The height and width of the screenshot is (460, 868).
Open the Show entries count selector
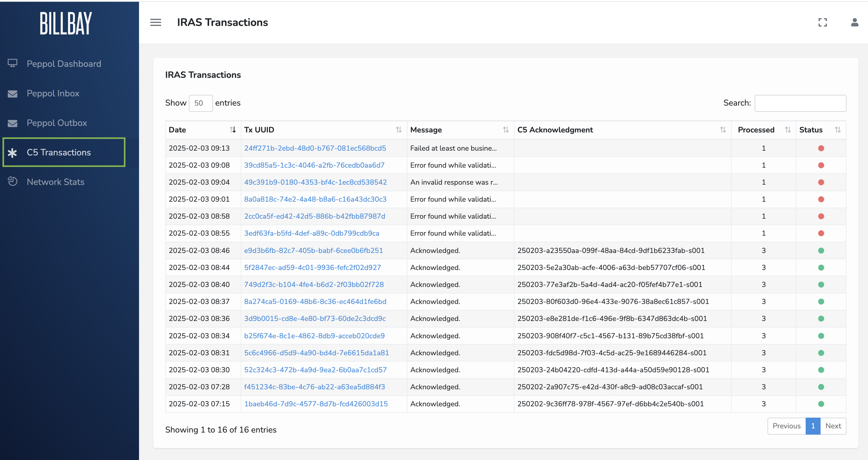pyautogui.click(x=200, y=103)
